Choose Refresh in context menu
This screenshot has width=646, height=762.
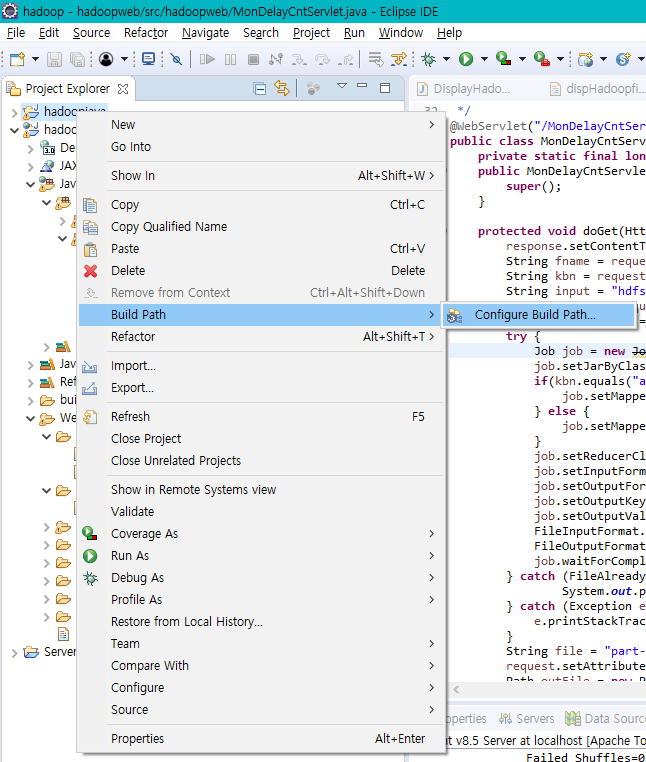(261, 417)
